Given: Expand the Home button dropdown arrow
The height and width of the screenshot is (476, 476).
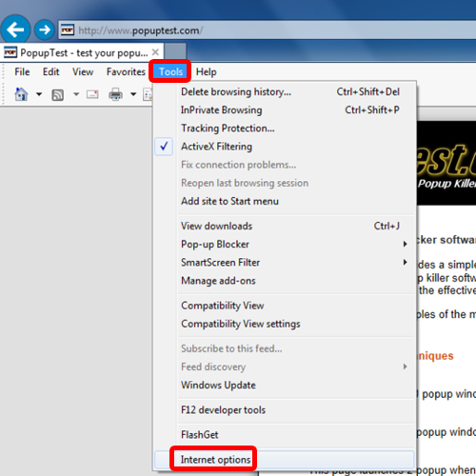Looking at the screenshot, I should click(x=39, y=94).
